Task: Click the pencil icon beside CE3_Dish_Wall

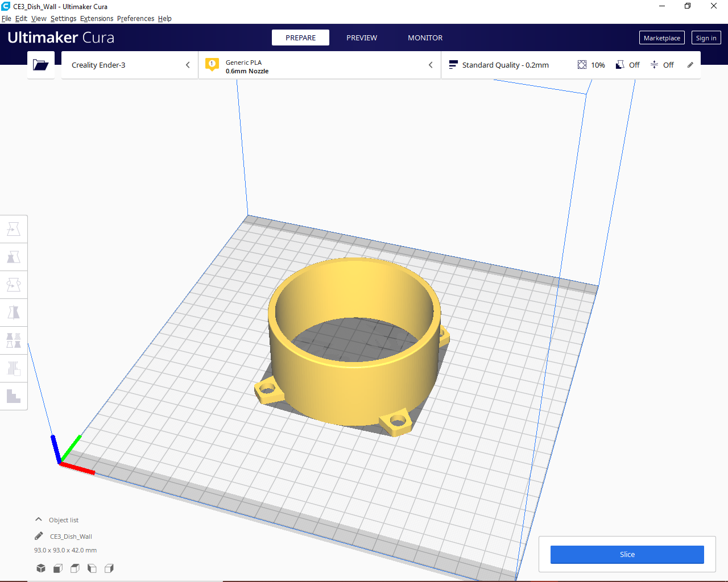Action: pyautogui.click(x=39, y=536)
